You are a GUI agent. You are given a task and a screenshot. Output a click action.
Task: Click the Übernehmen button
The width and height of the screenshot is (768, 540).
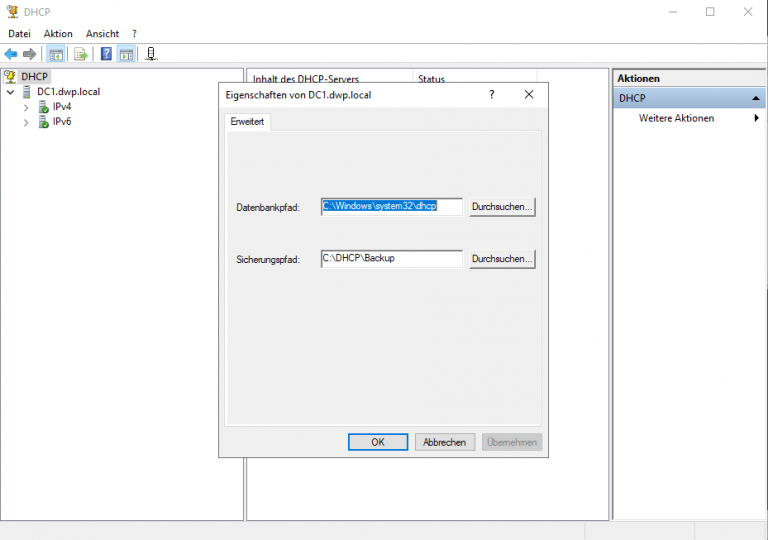(512, 442)
